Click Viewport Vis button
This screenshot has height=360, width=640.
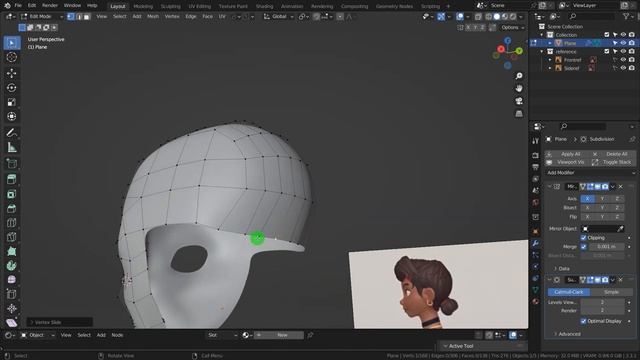pos(567,162)
